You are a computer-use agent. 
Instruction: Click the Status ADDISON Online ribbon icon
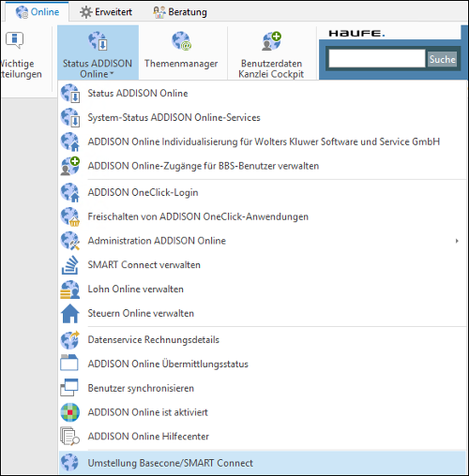coord(98,41)
